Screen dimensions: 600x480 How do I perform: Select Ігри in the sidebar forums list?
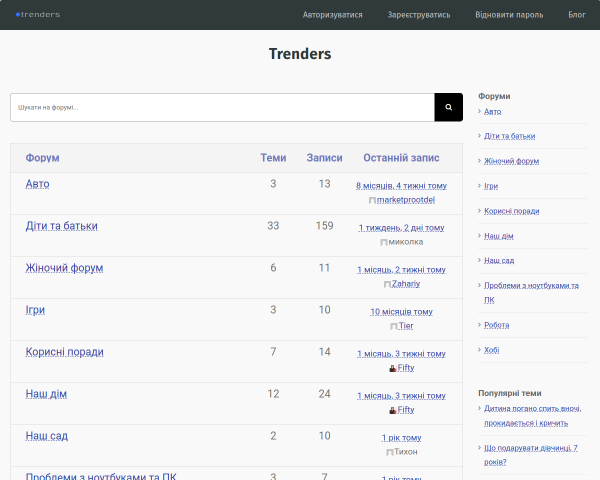pos(491,186)
